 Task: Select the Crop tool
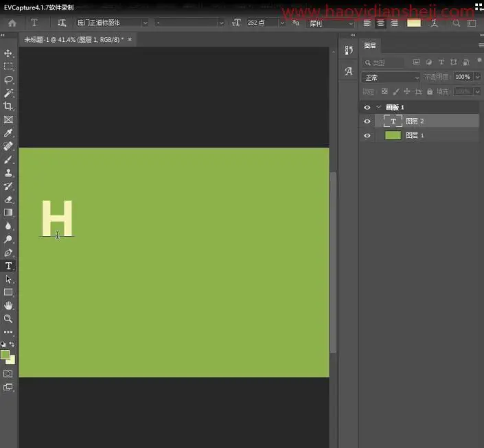pyautogui.click(x=8, y=106)
